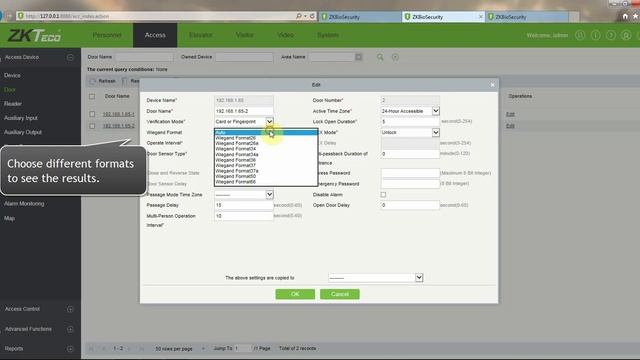Choose Wiegand Format37a option
Viewport: 640px width, 360px height.
pos(266,171)
